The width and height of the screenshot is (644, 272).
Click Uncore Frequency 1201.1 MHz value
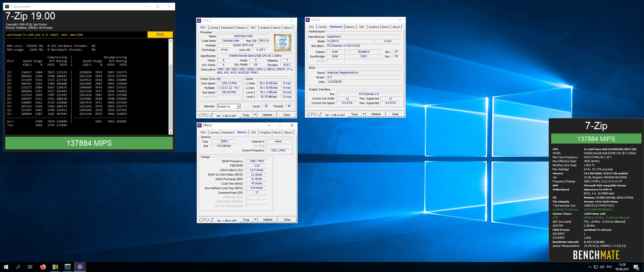click(x=278, y=150)
